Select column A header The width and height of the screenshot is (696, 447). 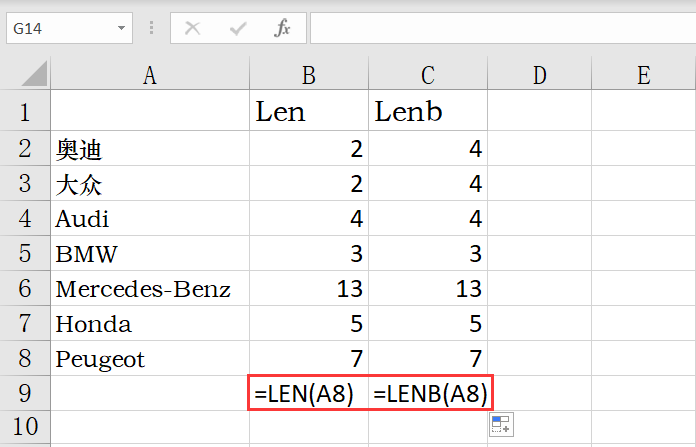tap(150, 75)
